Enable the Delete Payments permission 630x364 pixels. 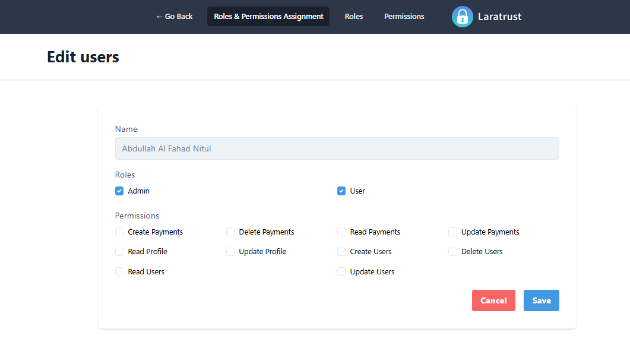point(230,232)
